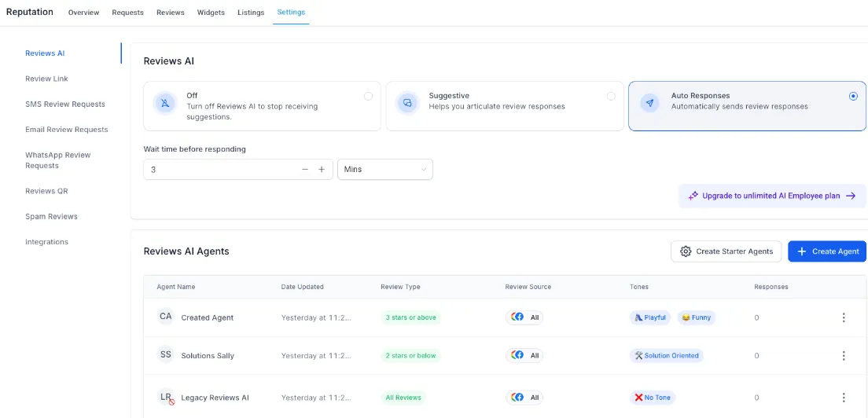The height and width of the screenshot is (418, 868).
Task: Switch to the Widgets tab
Action: pos(211,13)
